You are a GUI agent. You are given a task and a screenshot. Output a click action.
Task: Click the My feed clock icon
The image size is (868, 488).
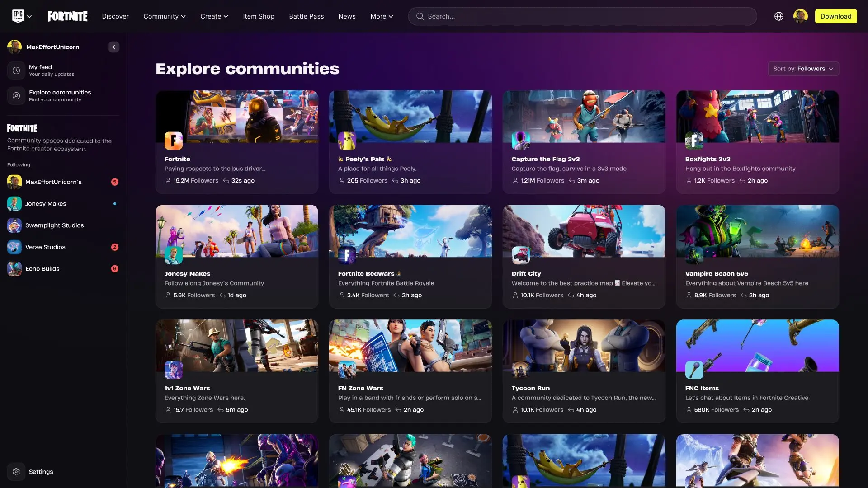[16, 70]
